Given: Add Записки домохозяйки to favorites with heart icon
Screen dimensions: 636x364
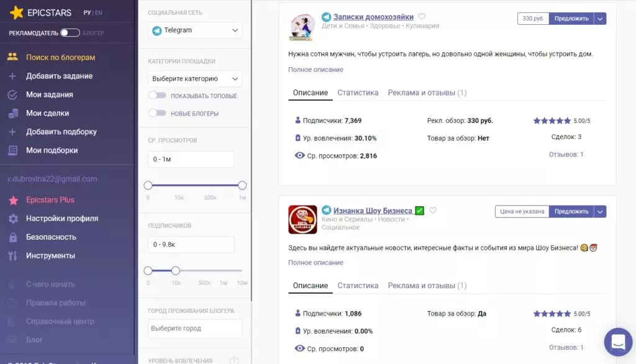Looking at the screenshot, I should tap(422, 17).
